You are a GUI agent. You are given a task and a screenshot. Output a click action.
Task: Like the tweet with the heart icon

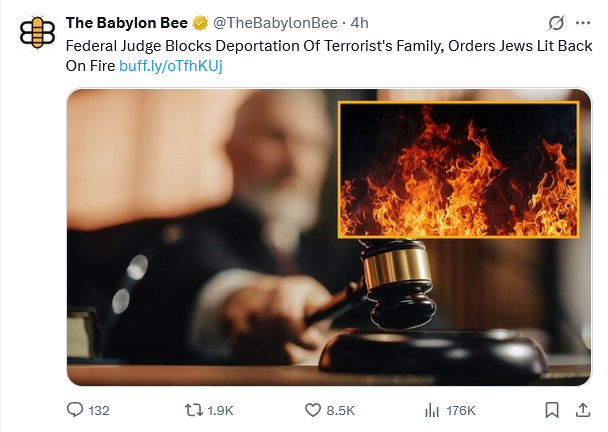click(x=312, y=410)
